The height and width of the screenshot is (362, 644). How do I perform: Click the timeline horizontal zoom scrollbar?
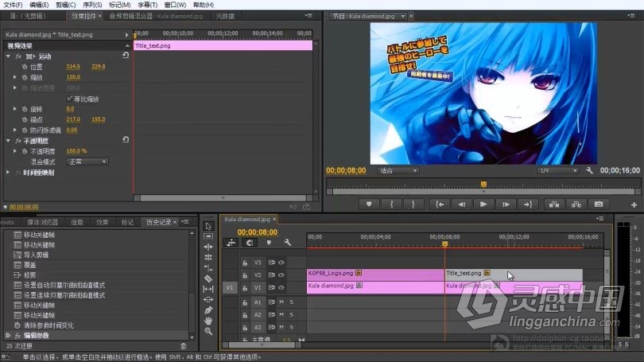(262, 344)
